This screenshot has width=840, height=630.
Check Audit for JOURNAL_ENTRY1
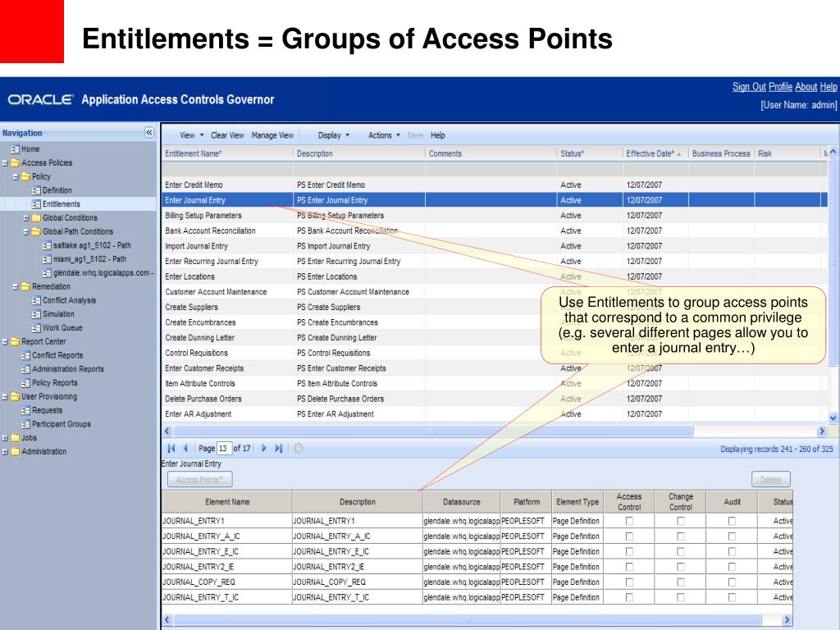[732, 521]
